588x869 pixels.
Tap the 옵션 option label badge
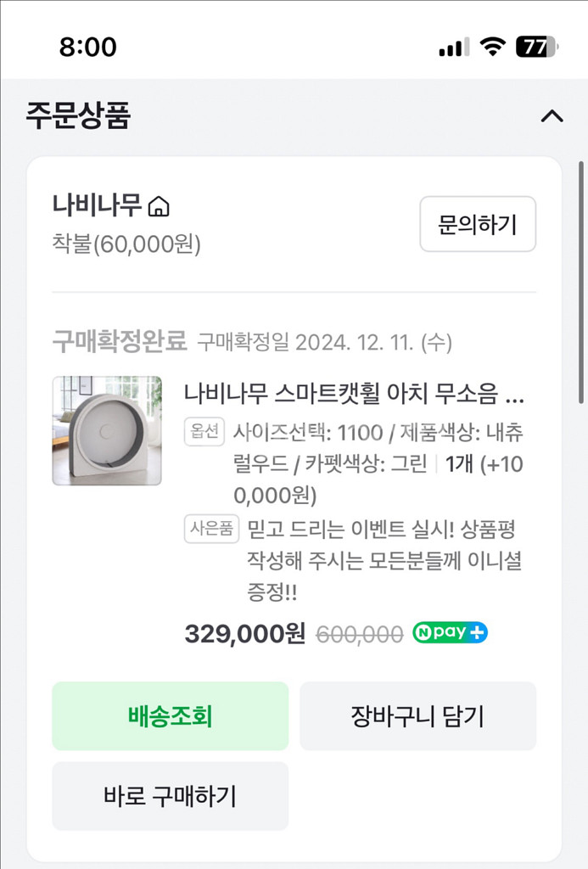pyautogui.click(x=204, y=433)
